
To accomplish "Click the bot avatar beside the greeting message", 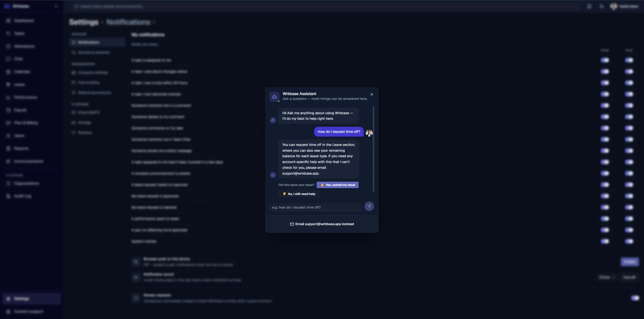I will [273, 120].
